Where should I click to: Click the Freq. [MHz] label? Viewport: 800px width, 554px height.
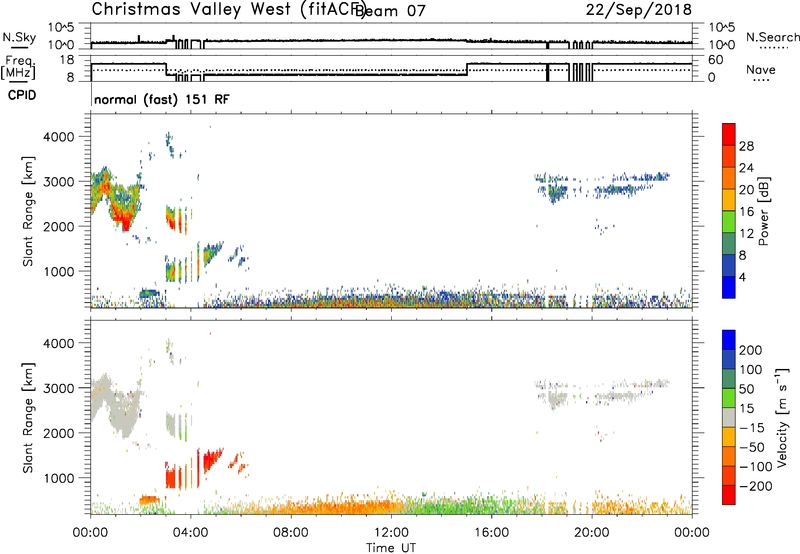(x=19, y=67)
